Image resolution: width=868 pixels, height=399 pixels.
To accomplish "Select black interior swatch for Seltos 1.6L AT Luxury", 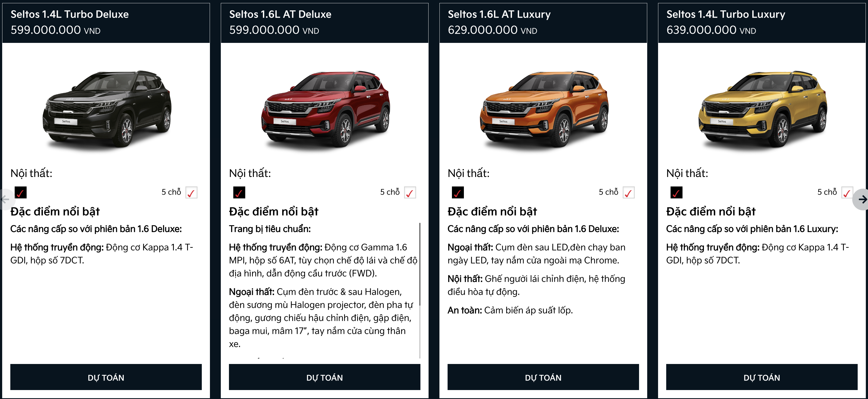I will tap(458, 193).
